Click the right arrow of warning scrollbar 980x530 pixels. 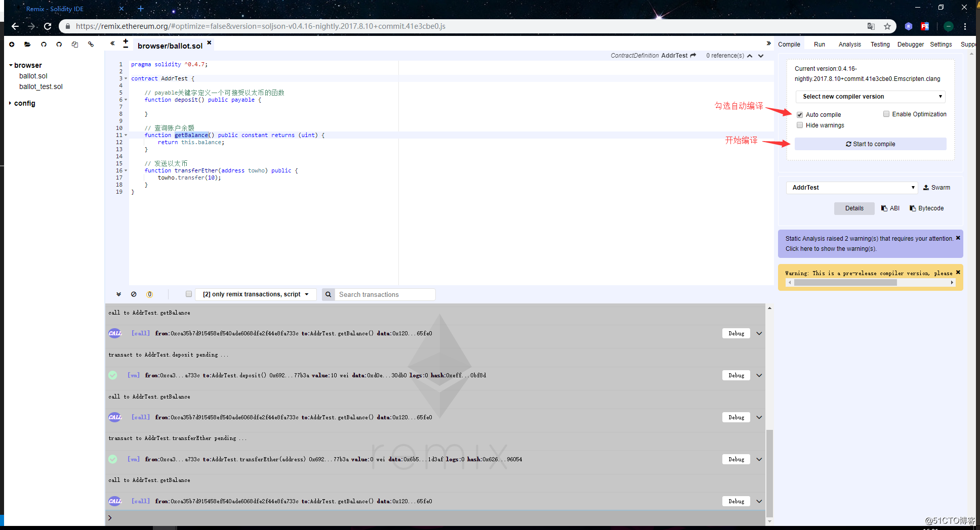click(952, 283)
